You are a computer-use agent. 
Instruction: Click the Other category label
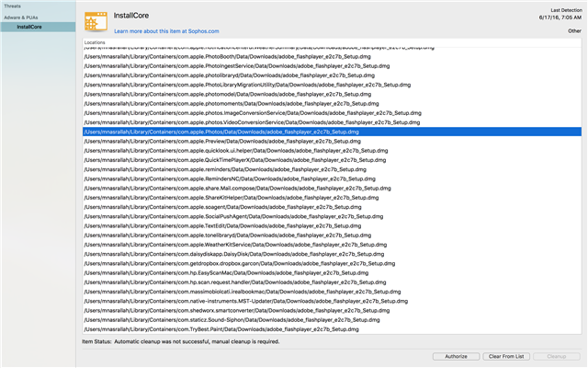[x=574, y=31]
